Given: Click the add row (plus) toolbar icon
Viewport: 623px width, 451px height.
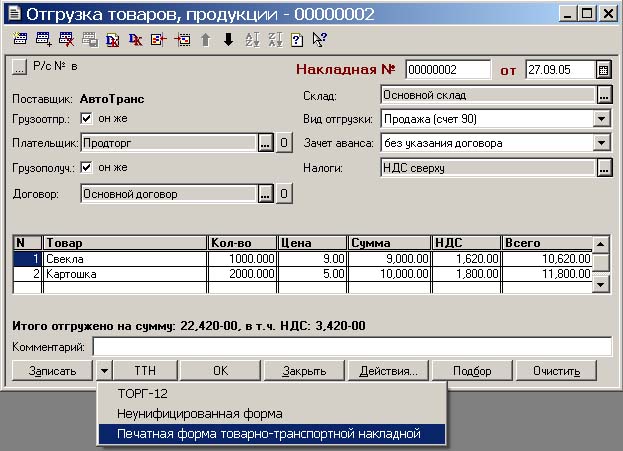Looking at the screenshot, I should 43,39.
